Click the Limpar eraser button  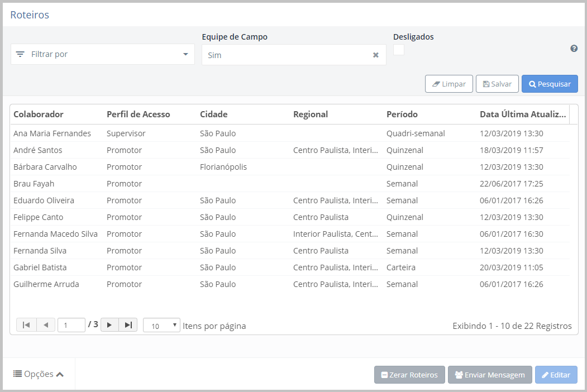click(449, 84)
